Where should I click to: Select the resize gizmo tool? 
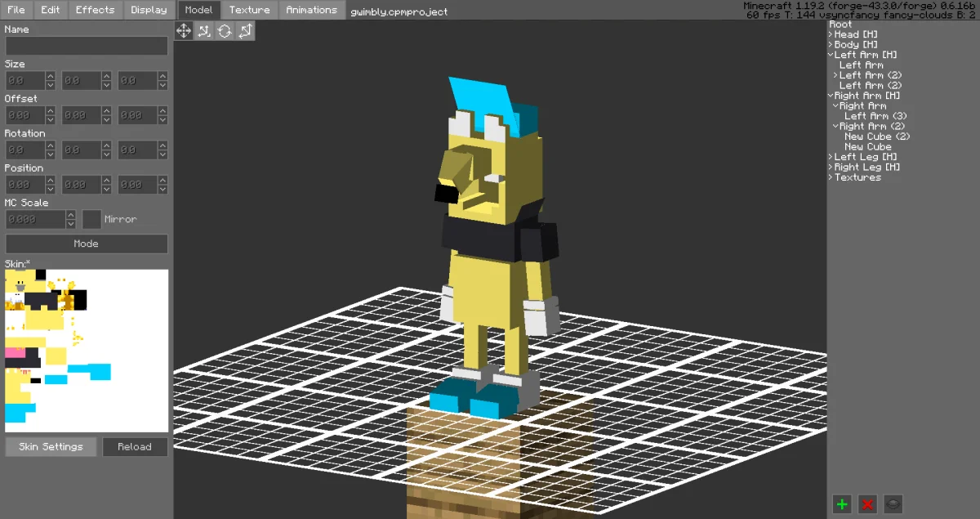point(245,31)
